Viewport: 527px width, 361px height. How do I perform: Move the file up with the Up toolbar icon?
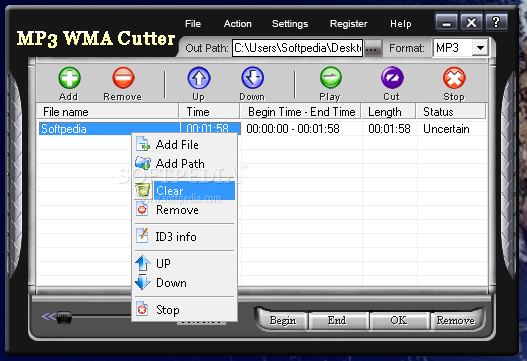tap(199, 78)
